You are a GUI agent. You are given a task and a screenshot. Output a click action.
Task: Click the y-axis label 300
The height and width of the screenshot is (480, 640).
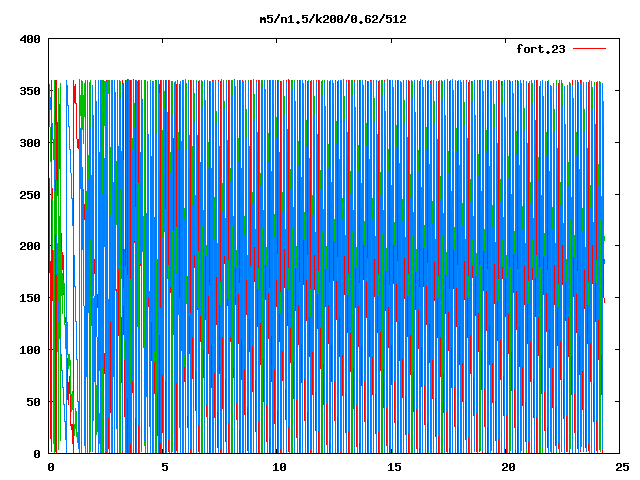click(30, 143)
